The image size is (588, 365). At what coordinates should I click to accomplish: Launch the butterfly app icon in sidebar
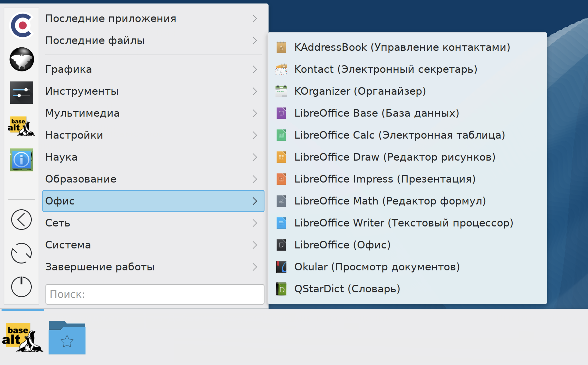point(22,59)
